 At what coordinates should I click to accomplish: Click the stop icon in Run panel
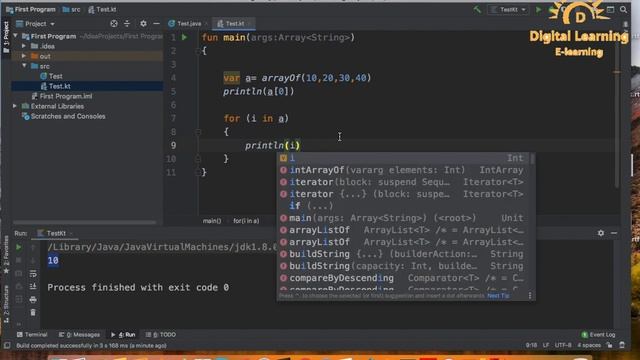click(18, 260)
